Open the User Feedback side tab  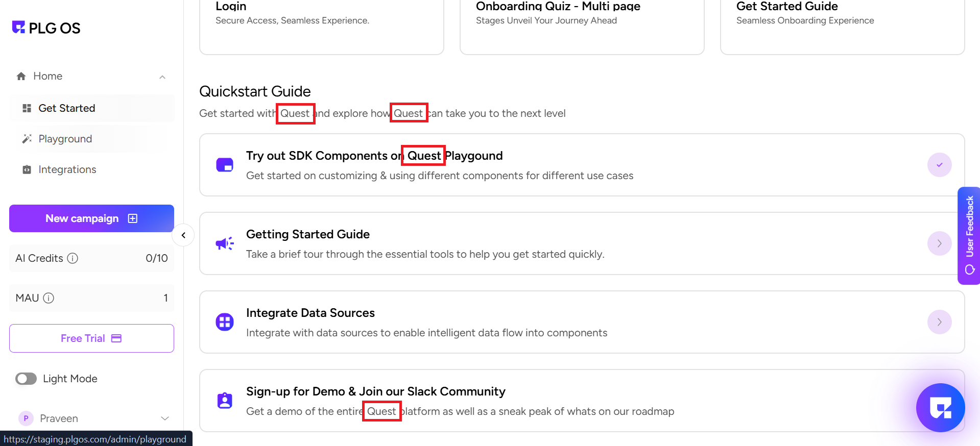click(x=969, y=235)
